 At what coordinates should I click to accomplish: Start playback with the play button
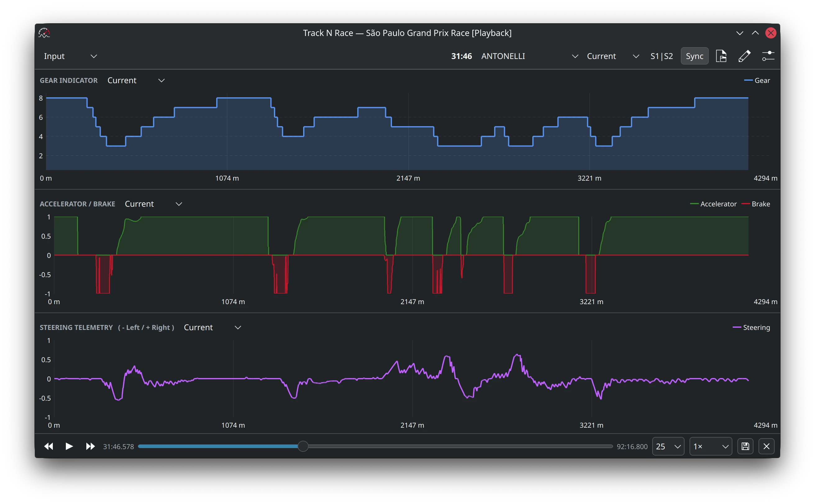pos(69,446)
